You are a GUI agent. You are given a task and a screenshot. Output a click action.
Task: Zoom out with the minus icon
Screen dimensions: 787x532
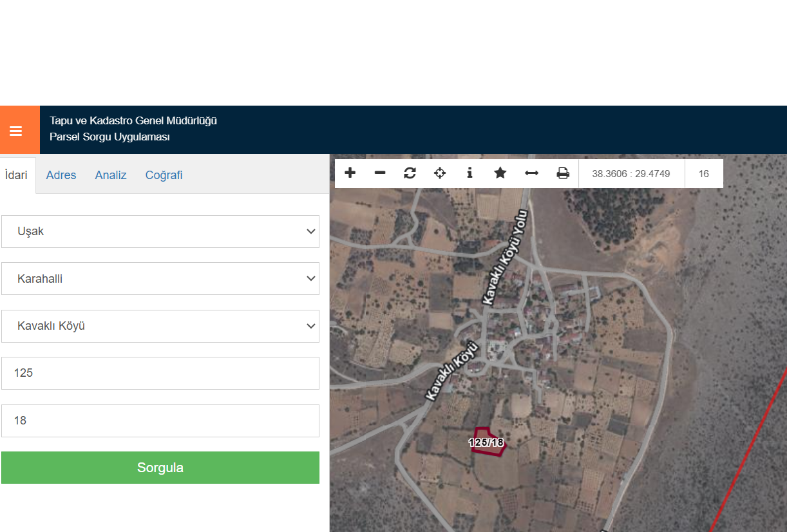pos(380,173)
